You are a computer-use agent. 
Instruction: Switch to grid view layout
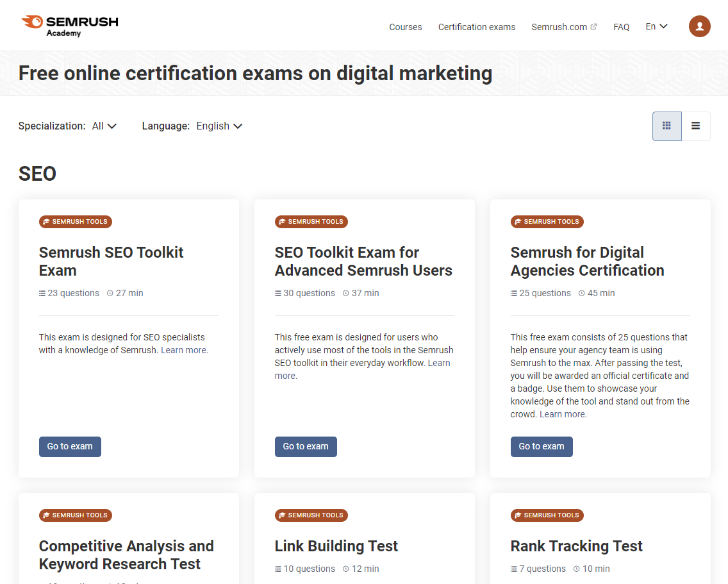click(x=666, y=126)
